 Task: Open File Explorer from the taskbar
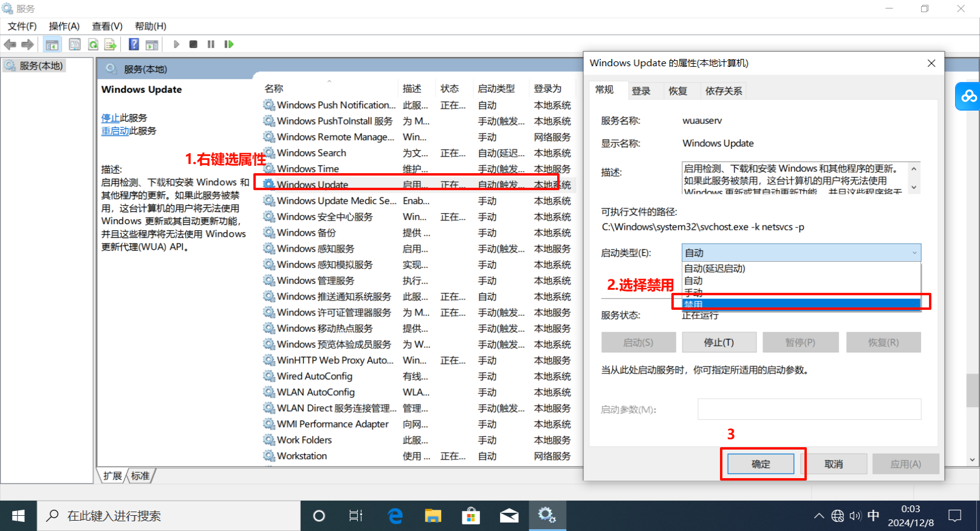pyautogui.click(x=433, y=516)
